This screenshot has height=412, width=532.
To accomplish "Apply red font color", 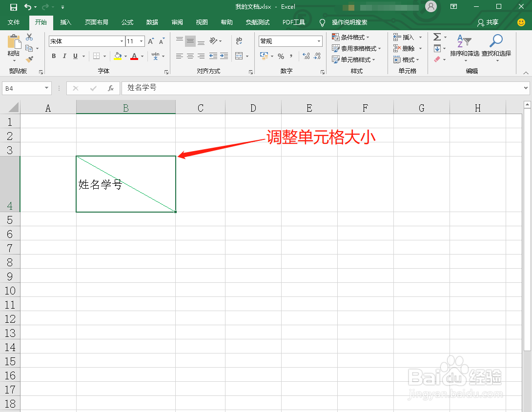I will click(x=134, y=56).
